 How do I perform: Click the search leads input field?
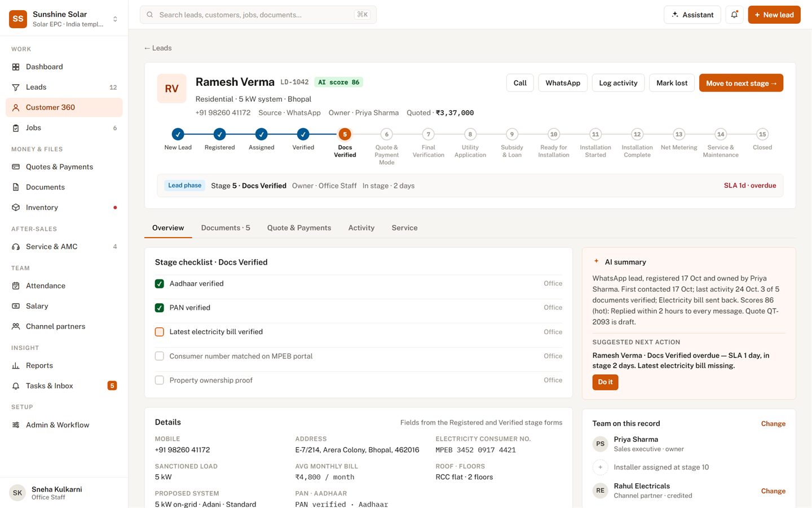click(x=258, y=15)
